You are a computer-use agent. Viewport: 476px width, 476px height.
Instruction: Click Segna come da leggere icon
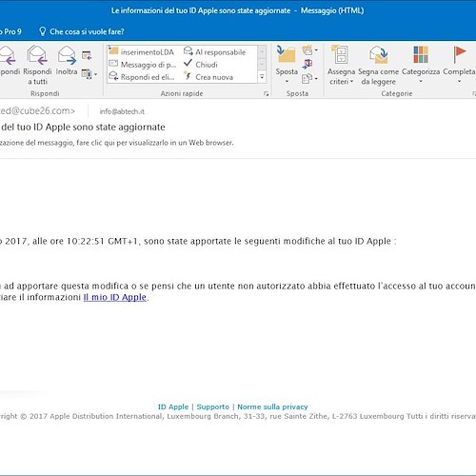point(378,54)
